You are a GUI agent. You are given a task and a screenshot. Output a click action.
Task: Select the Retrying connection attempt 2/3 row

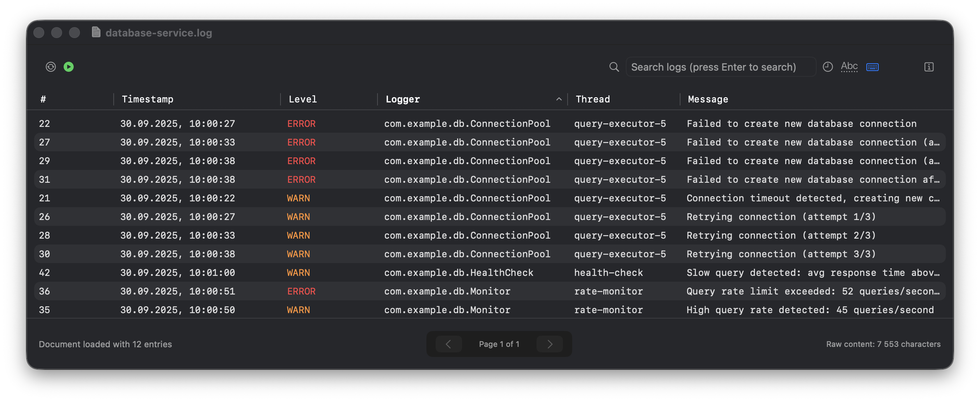490,236
